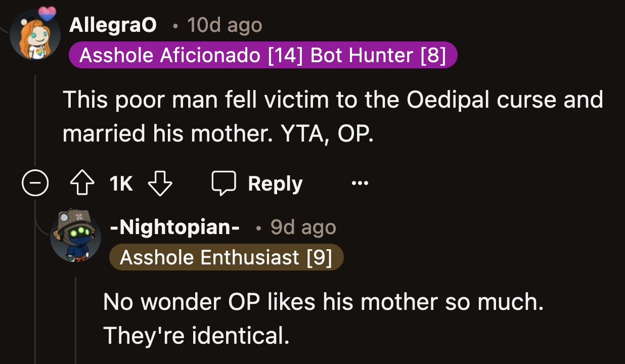This screenshot has height=364, width=625.
Task: Click the Asshole Enthusiast [9] flair badge
Action: [226, 257]
